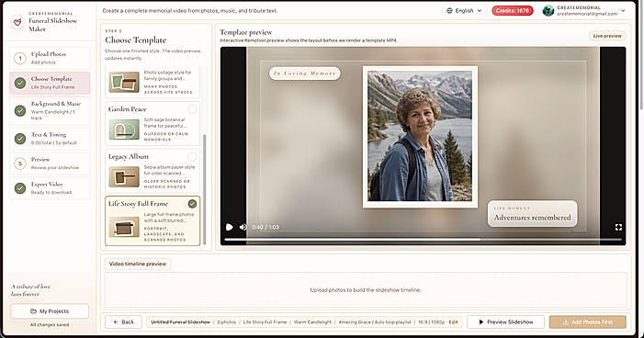Image resolution: width=644 pixels, height=338 pixels.
Task: Open the Preview step
Action: [x=50, y=163]
